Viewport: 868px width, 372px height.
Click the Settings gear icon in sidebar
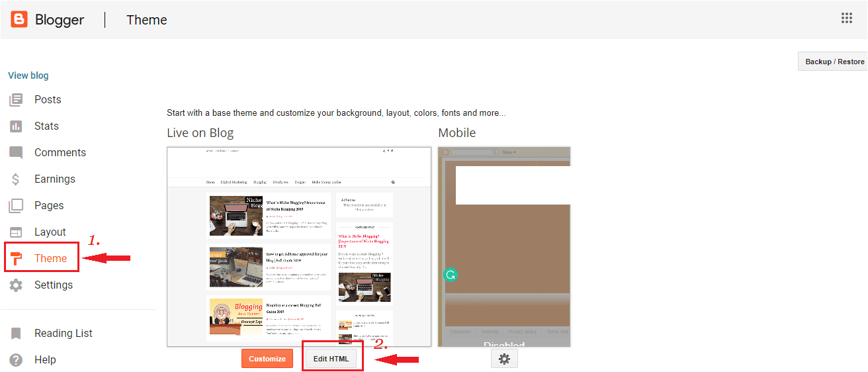16,285
